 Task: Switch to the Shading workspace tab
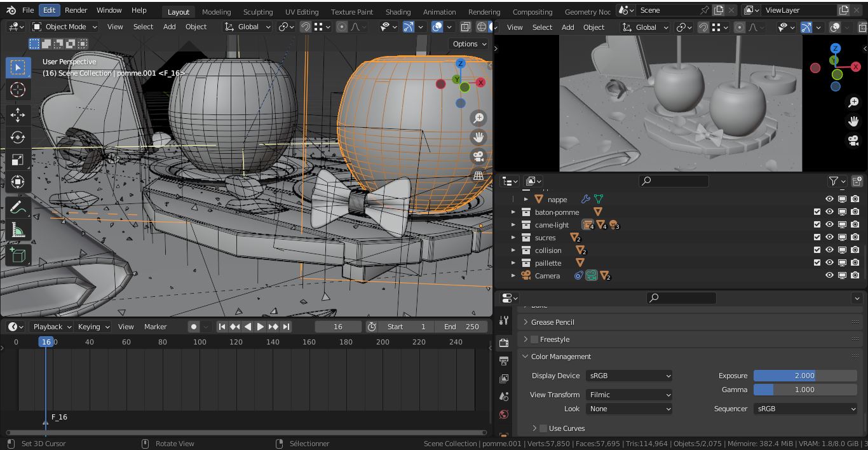398,11
